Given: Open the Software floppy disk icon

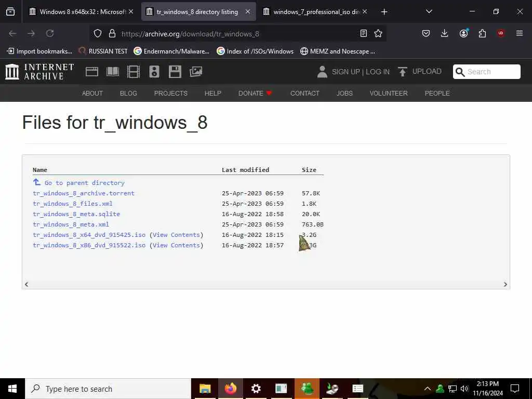Looking at the screenshot, I should pos(175,72).
